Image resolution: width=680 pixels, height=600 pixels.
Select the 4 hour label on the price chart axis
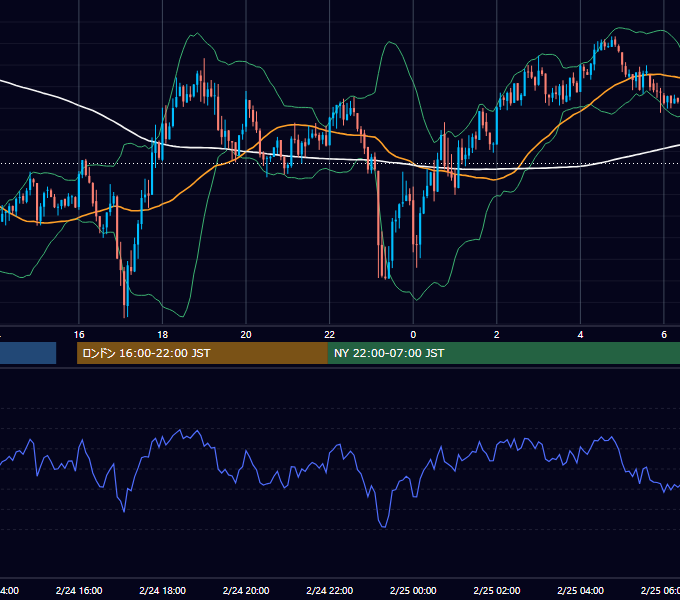(x=580, y=335)
